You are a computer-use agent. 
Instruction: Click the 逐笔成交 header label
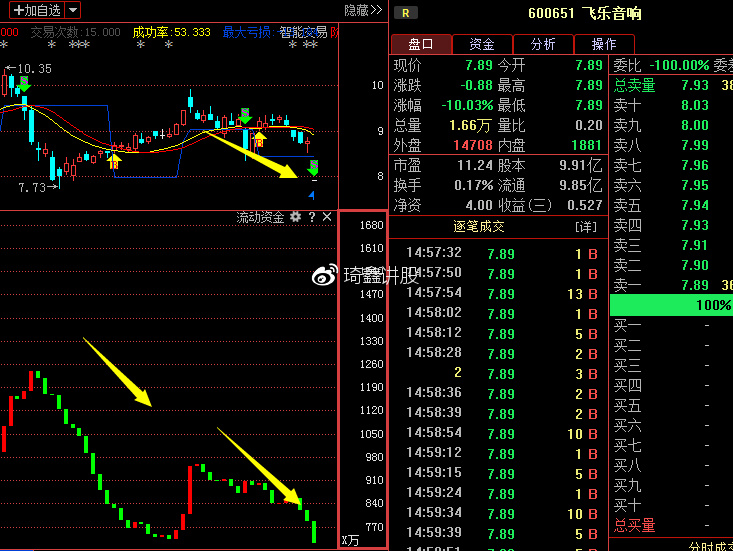[479, 227]
